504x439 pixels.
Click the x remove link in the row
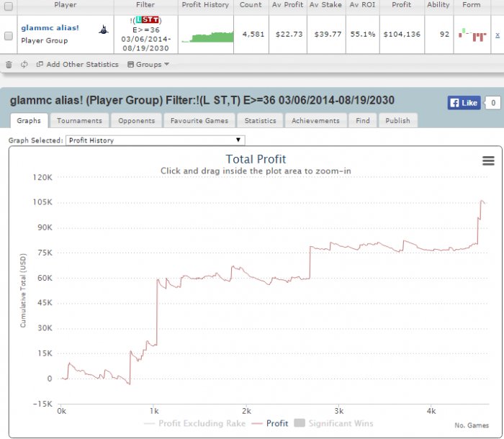(x=498, y=35)
